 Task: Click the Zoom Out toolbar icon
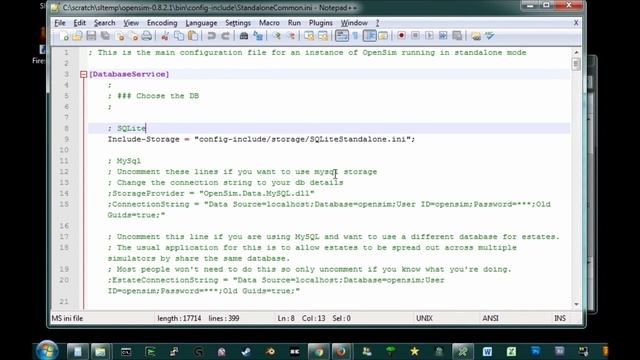[291, 36]
